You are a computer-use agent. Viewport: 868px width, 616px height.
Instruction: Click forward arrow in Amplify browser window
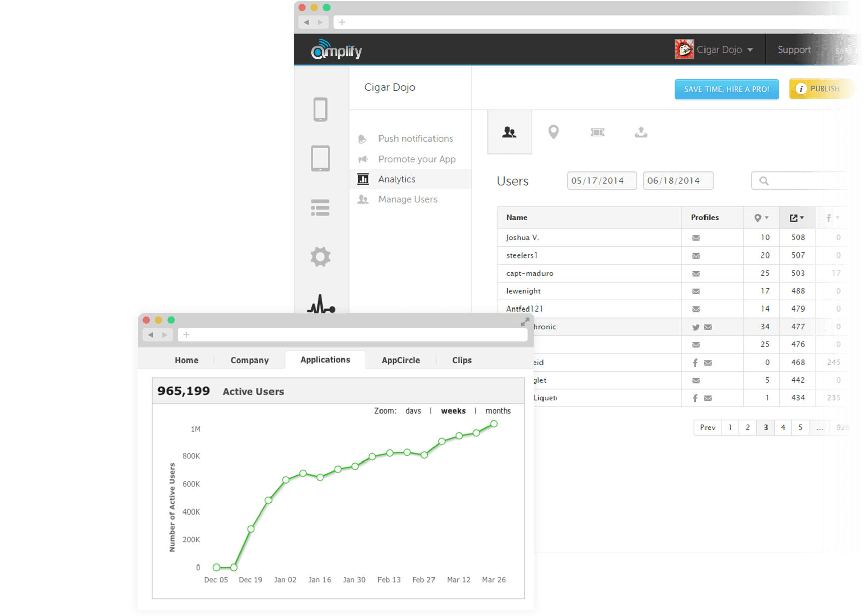320,22
